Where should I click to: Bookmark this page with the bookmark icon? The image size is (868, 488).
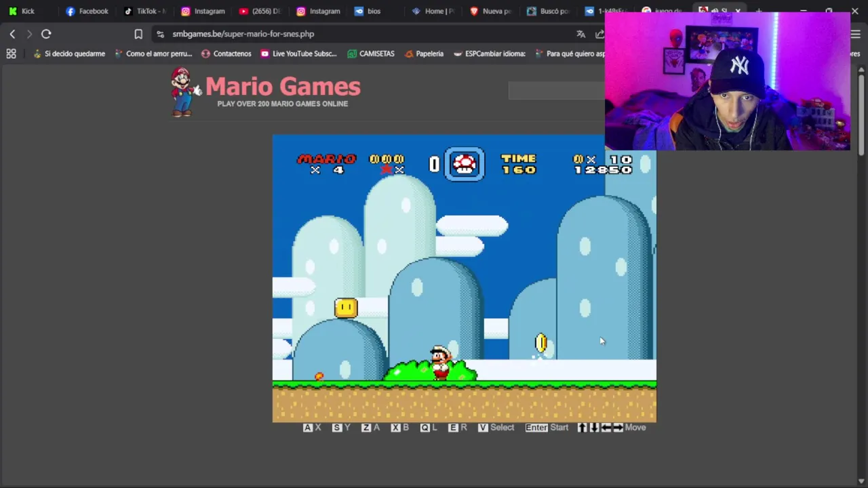138,34
